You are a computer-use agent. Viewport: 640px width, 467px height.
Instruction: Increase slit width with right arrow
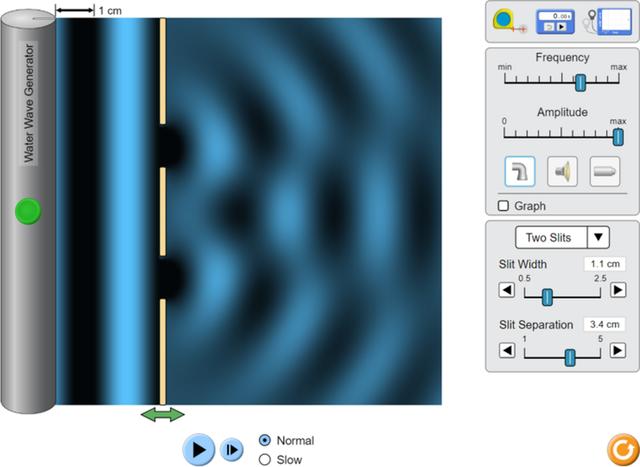[618, 290]
